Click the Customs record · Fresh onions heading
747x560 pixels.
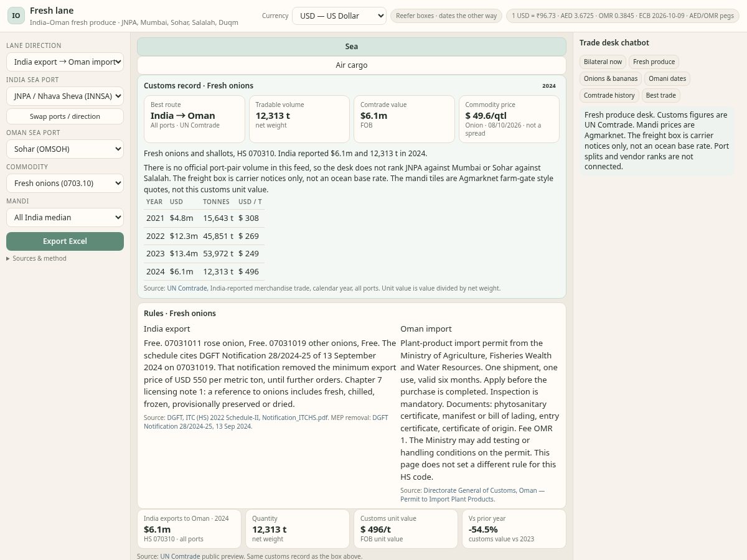coord(199,86)
